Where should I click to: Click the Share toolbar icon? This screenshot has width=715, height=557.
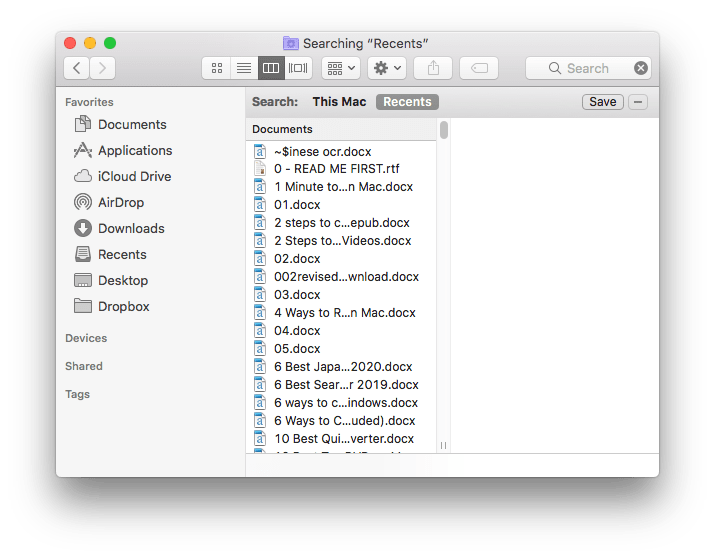click(x=433, y=68)
